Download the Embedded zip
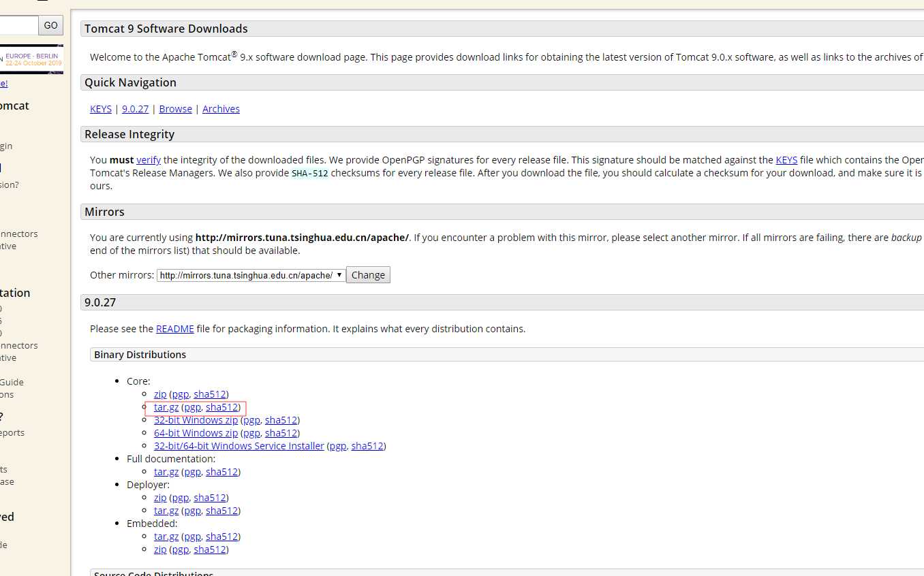Screen dimensions: 924x576 [x=160, y=549]
